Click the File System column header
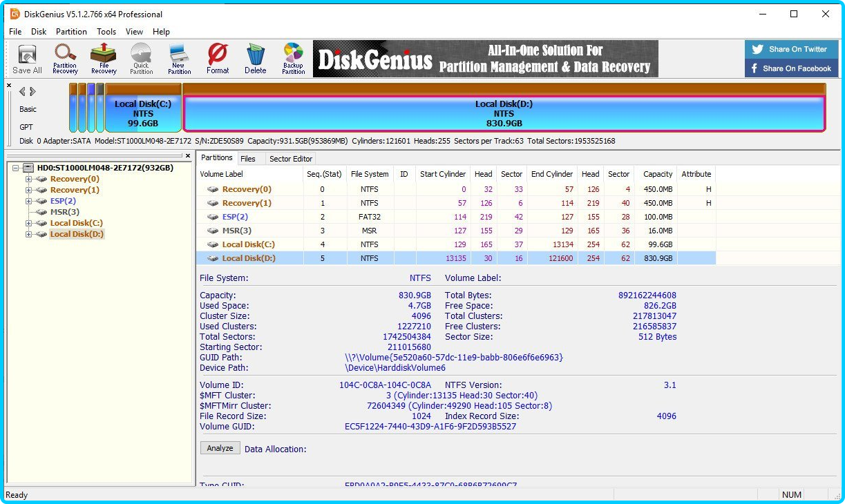 coord(369,174)
